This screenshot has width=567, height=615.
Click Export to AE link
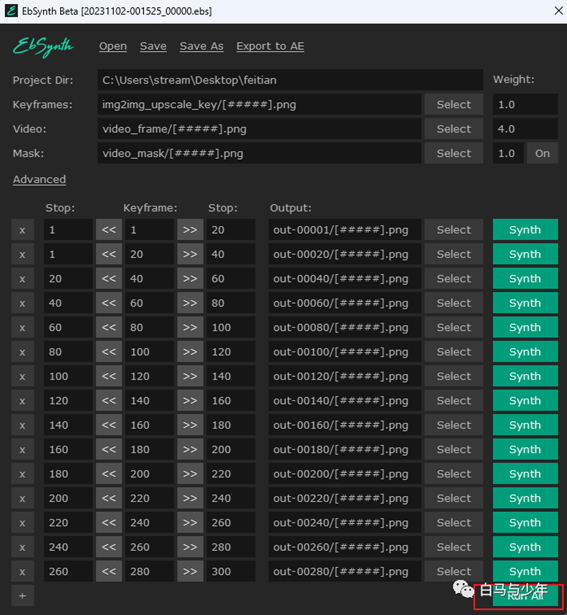(x=270, y=46)
